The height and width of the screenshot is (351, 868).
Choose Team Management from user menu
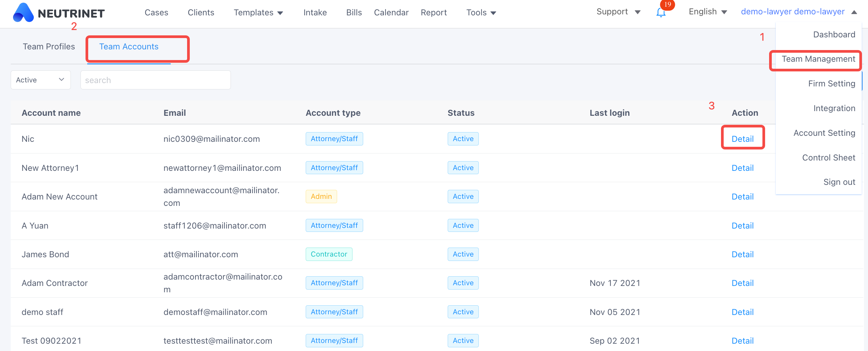coord(818,59)
